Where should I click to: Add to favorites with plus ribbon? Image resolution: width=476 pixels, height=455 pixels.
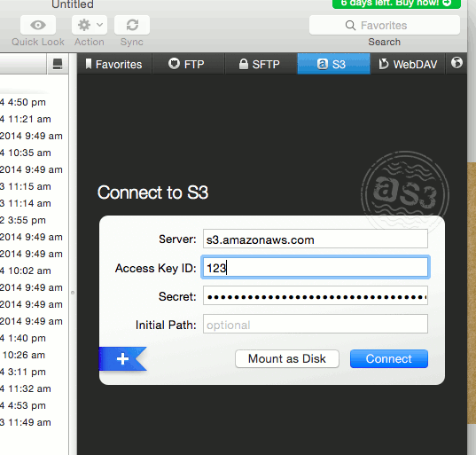click(x=122, y=358)
